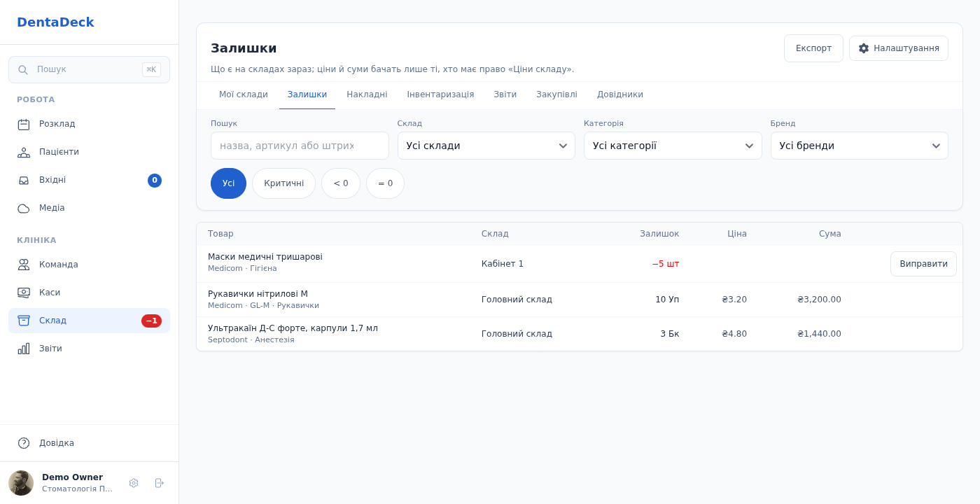Click the Залишок column header

(659, 234)
